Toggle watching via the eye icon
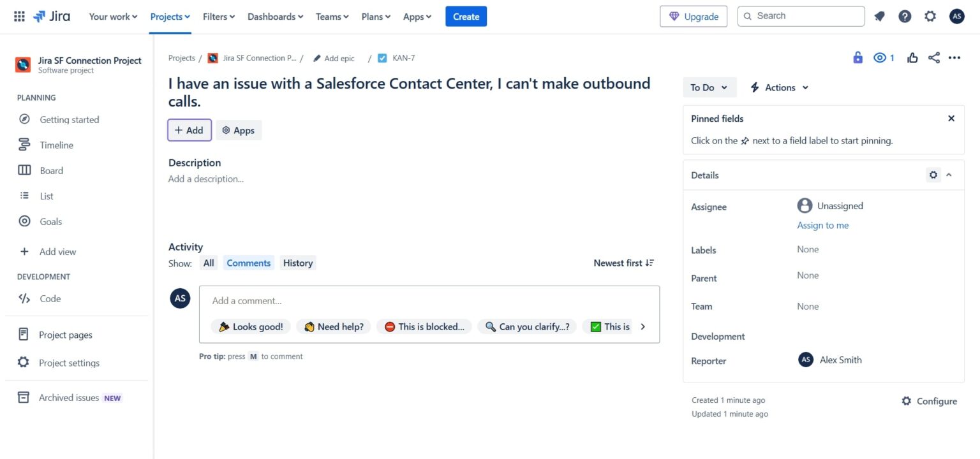 coord(879,57)
